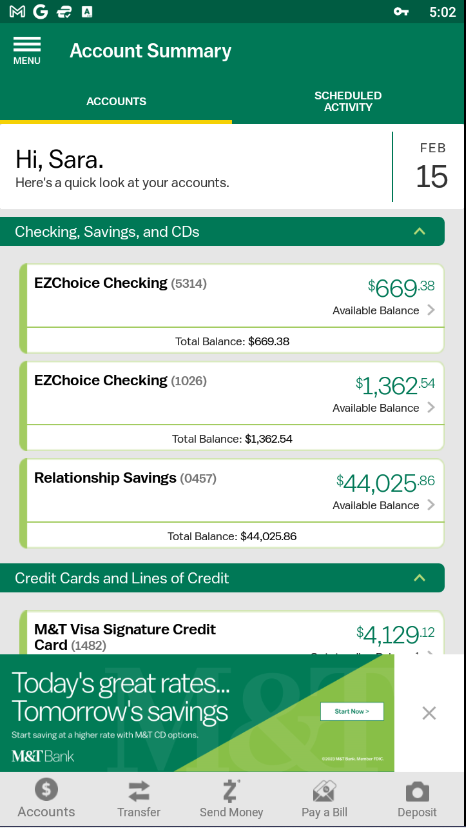Screen dimensions: 466x828
Task: Collapse the Checking, Savings, and CDs section
Action: pyautogui.click(x=420, y=231)
